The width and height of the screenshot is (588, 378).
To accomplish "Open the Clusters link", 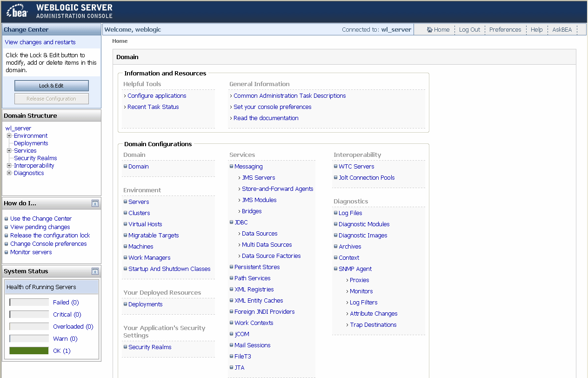I will [x=139, y=213].
